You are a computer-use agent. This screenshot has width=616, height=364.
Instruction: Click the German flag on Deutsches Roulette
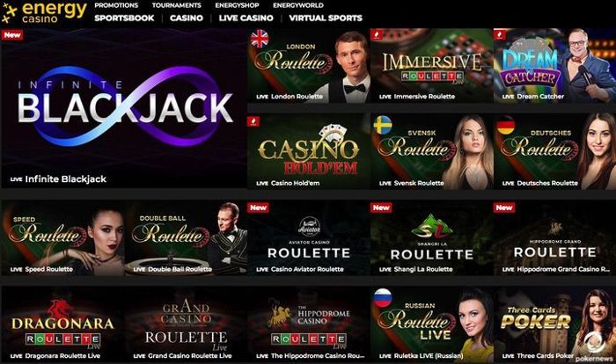tap(506, 125)
